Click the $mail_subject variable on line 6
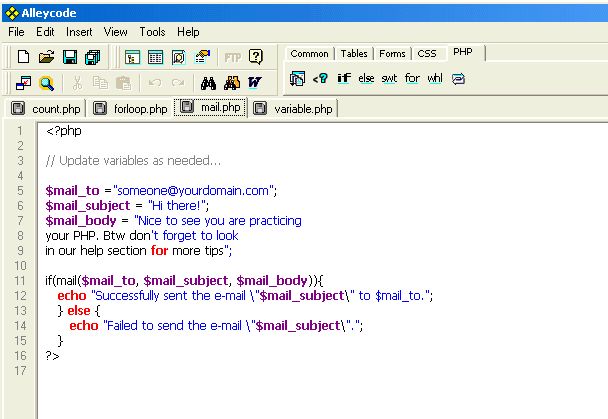 [x=88, y=205]
